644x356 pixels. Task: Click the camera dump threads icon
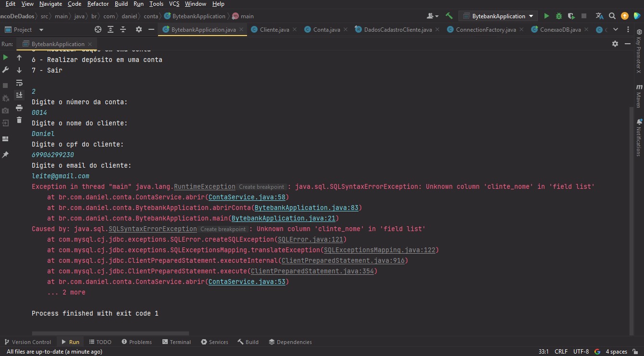pos(5,110)
